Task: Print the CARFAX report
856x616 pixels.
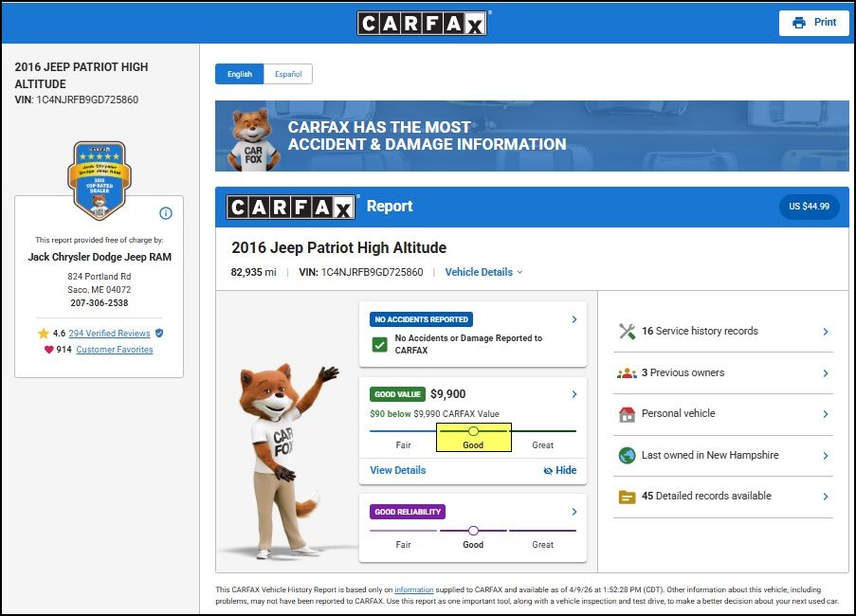Action: [814, 23]
